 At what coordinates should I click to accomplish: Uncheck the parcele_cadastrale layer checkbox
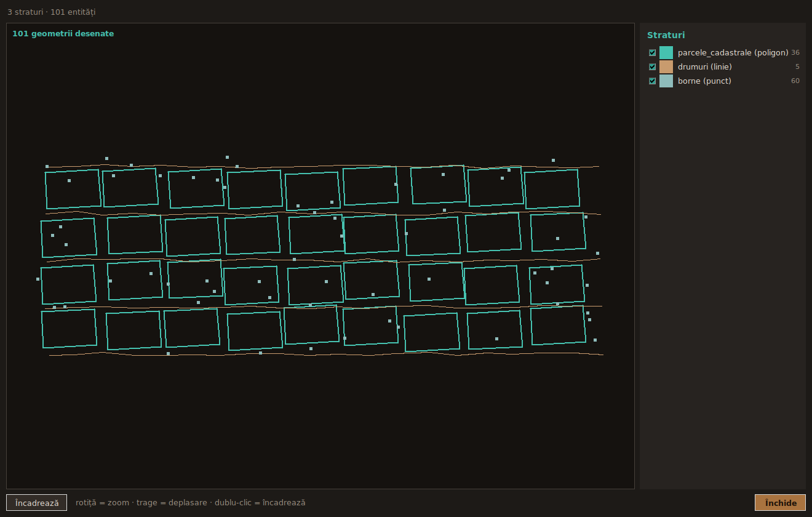tap(653, 53)
